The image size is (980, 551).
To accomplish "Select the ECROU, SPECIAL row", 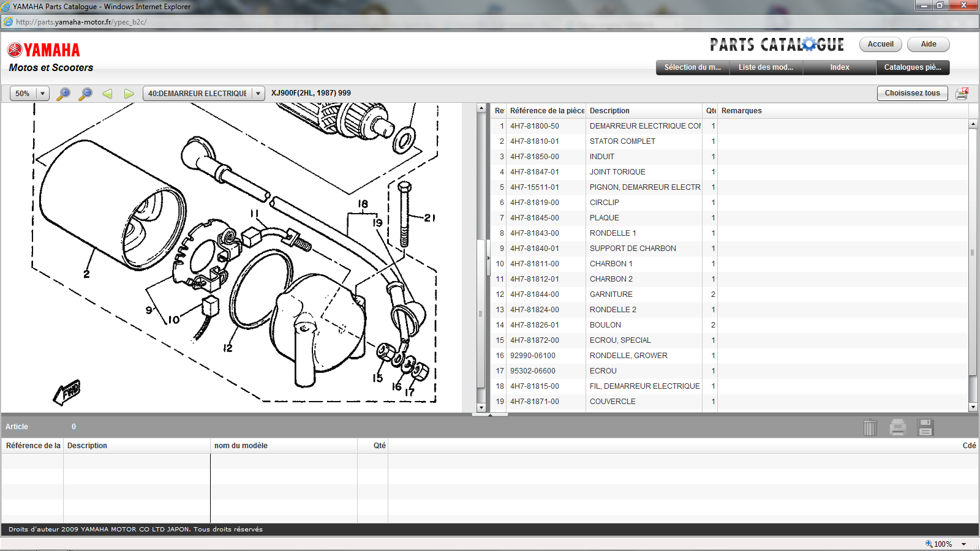I will pyautogui.click(x=729, y=340).
